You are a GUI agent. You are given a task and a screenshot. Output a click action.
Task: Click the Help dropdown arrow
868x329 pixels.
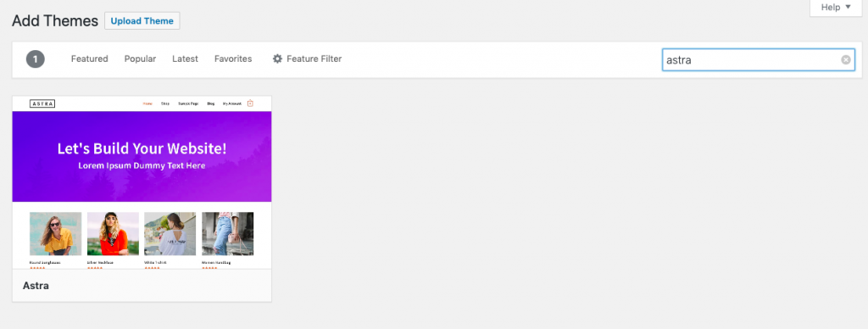point(848,8)
